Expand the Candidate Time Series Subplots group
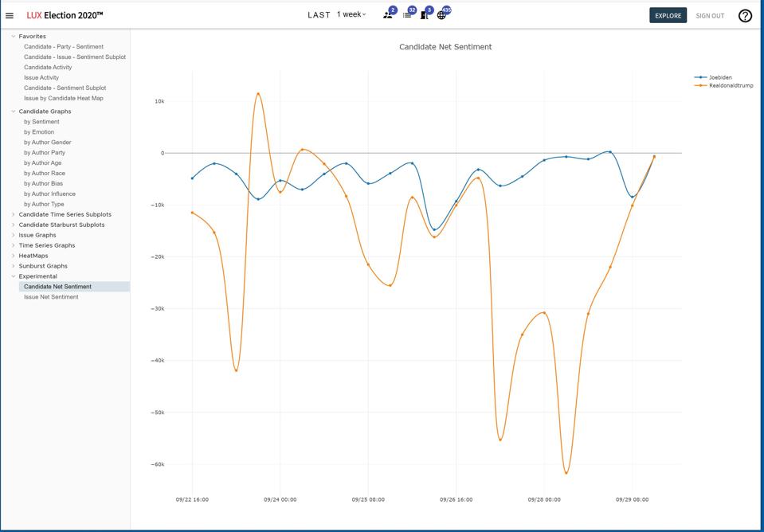The height and width of the screenshot is (532, 764). pos(65,214)
